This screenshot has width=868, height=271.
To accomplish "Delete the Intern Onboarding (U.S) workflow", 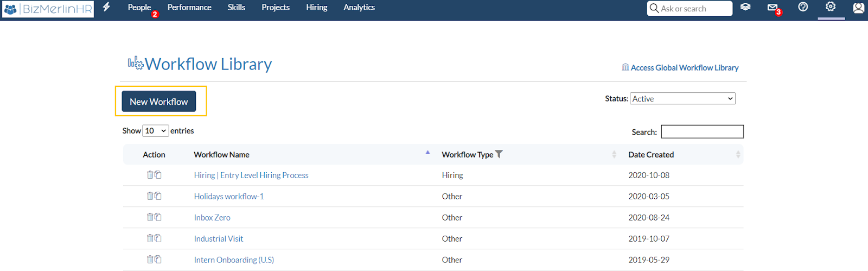I will point(150,260).
